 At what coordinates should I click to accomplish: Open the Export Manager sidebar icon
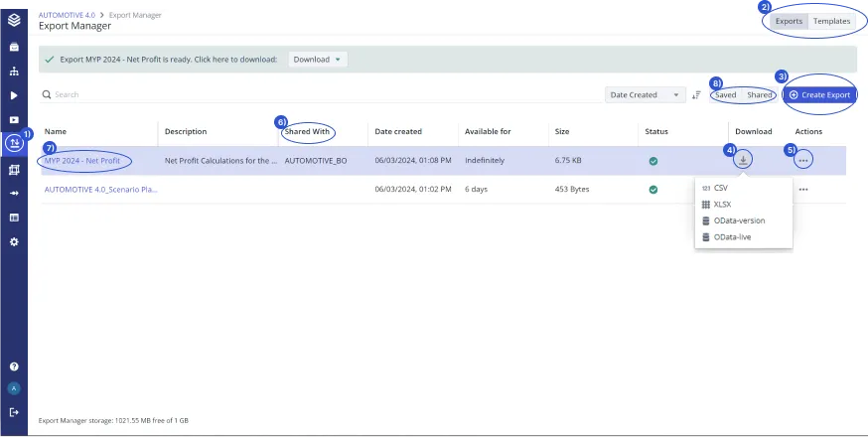13,143
